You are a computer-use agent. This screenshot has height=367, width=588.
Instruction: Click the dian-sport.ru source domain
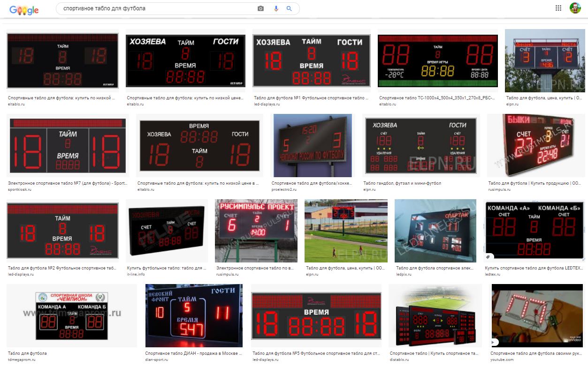point(157,360)
